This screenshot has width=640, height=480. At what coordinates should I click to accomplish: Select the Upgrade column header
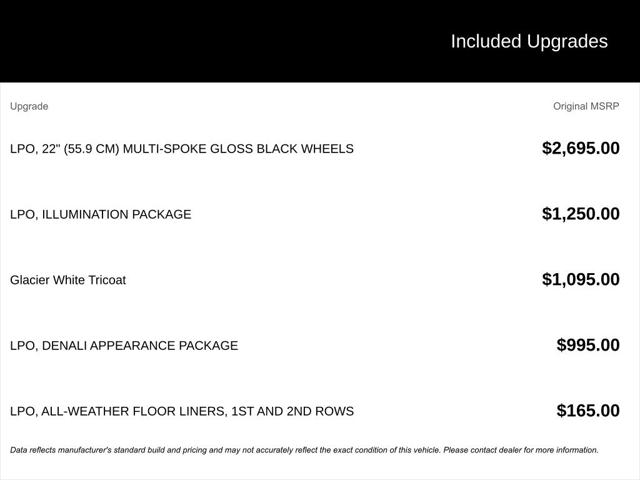(x=29, y=107)
